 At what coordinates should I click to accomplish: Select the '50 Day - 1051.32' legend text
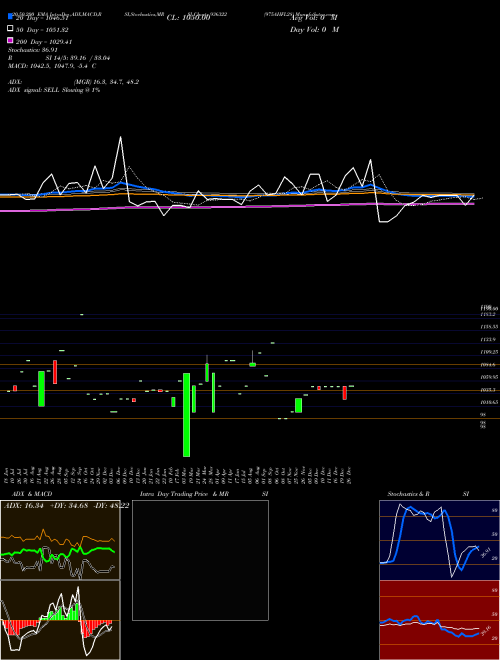(x=42, y=30)
